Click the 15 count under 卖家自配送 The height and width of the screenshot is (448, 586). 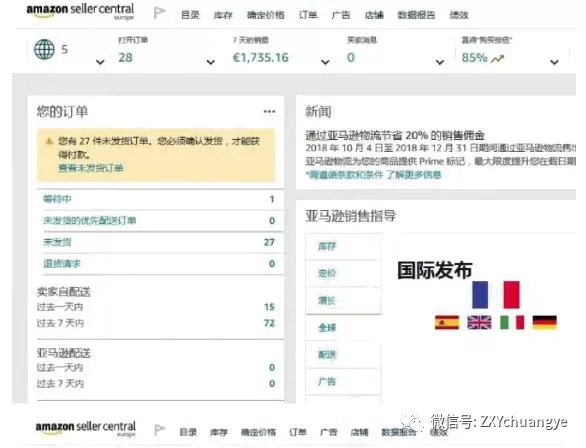[269, 307]
